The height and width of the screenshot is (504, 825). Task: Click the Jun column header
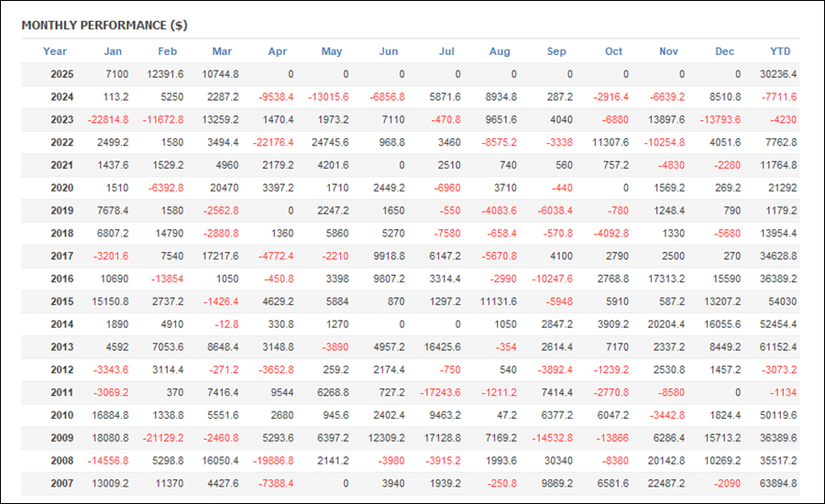pos(389,51)
